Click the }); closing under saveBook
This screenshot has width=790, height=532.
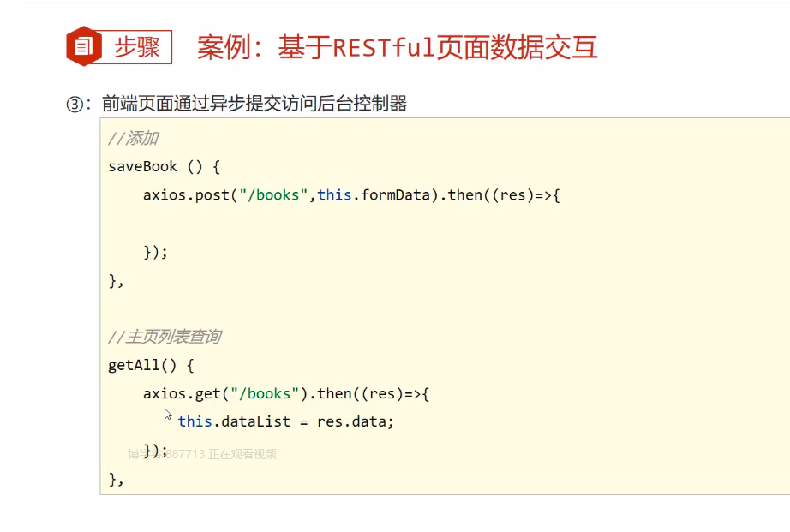tap(155, 252)
